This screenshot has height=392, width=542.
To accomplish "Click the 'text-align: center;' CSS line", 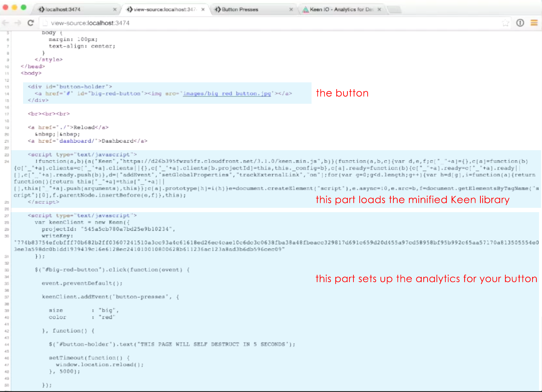I will tap(82, 46).
